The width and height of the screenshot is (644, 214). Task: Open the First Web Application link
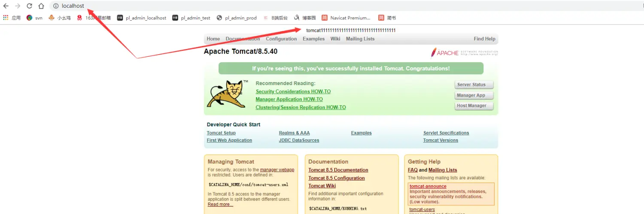pyautogui.click(x=229, y=141)
